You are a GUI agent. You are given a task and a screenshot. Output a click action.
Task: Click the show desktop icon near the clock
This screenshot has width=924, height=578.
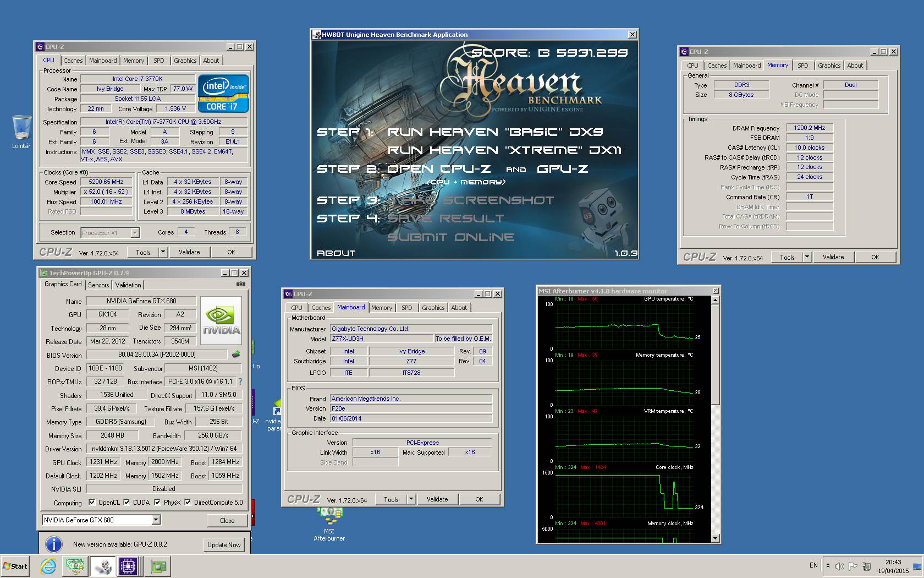tap(917, 566)
